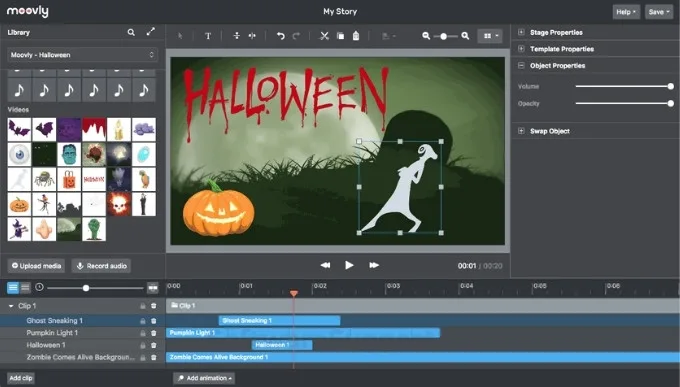Screen dimensions: 680x387
Task: Pick the spider video thumbnail
Action: [44, 179]
